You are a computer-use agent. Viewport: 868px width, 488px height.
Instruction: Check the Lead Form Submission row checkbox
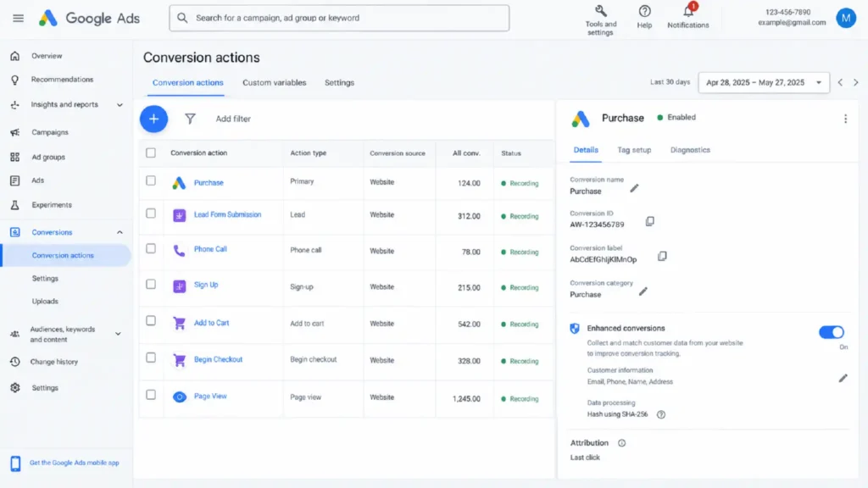[151, 213]
